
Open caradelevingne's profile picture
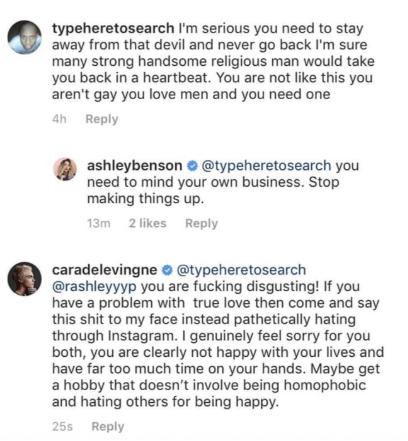tap(25, 279)
